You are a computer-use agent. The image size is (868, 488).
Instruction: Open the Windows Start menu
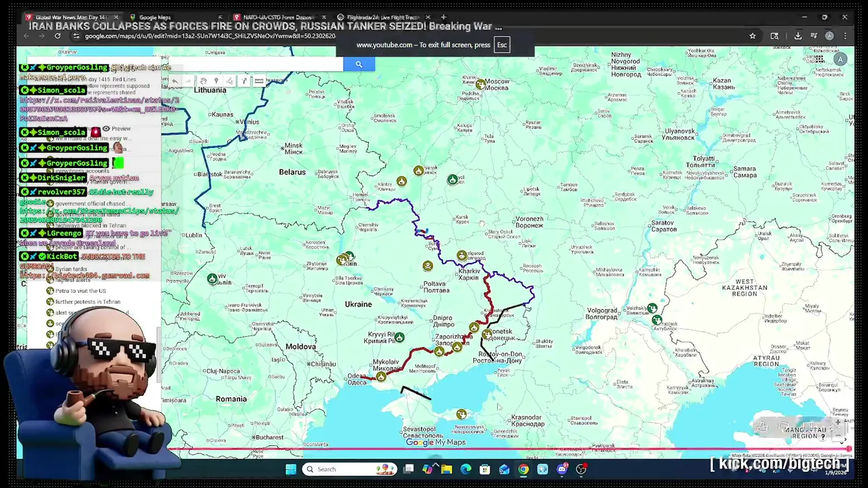pos(290,469)
